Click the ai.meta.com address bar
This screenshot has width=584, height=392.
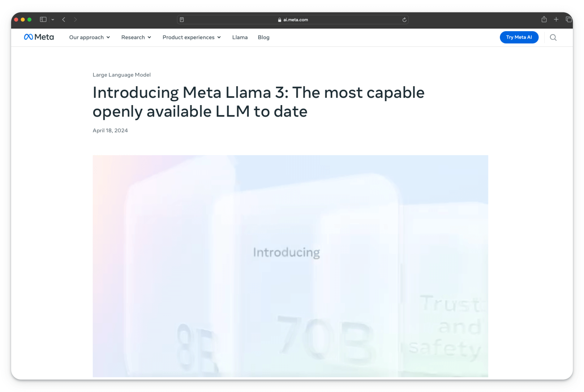pyautogui.click(x=293, y=20)
